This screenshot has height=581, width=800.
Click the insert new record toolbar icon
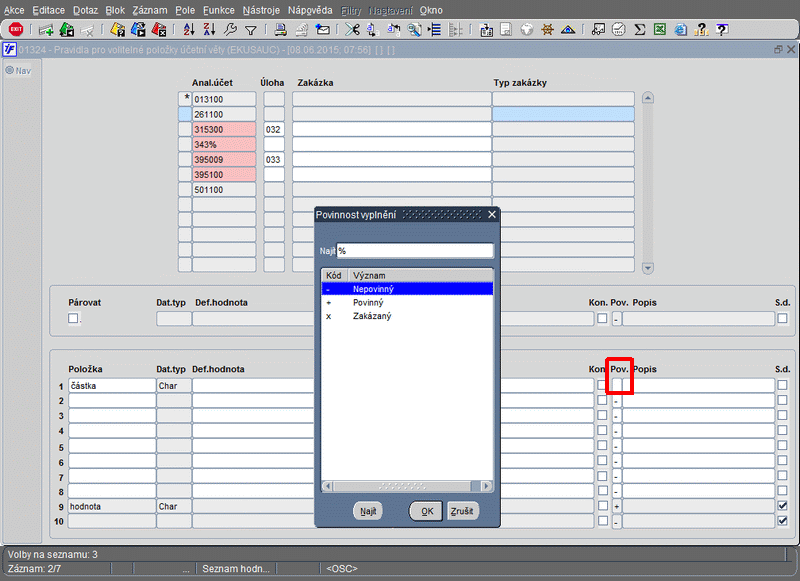46,30
